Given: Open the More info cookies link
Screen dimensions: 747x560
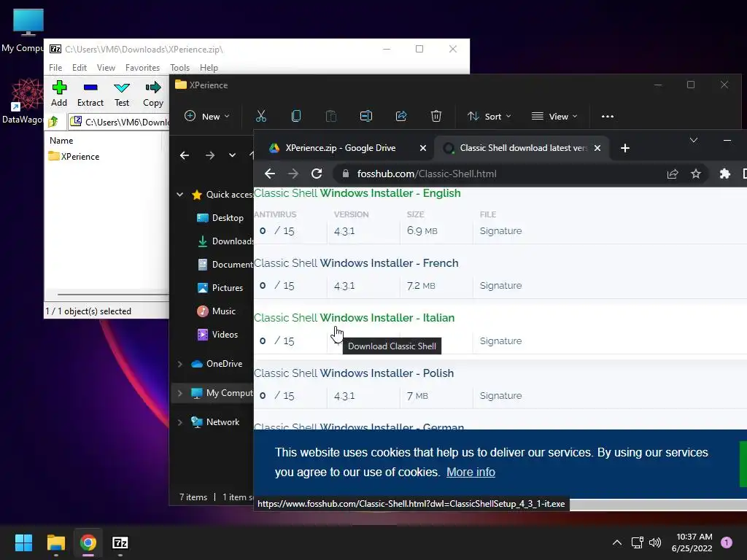Looking at the screenshot, I should pyautogui.click(x=471, y=472).
